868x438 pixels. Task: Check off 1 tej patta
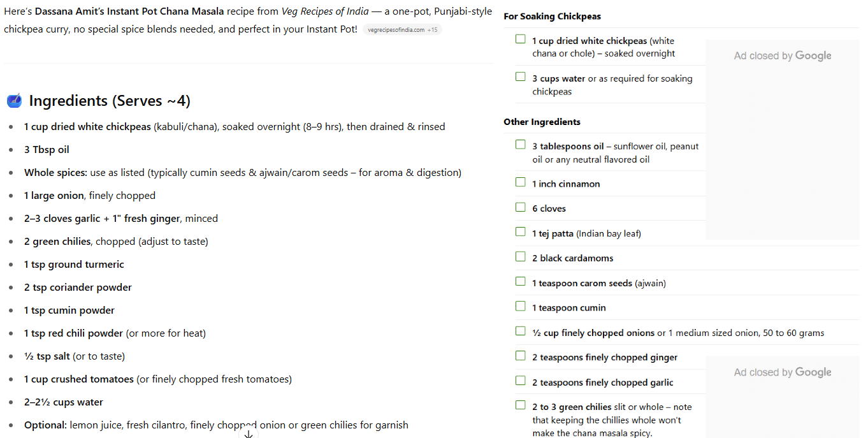[521, 232]
